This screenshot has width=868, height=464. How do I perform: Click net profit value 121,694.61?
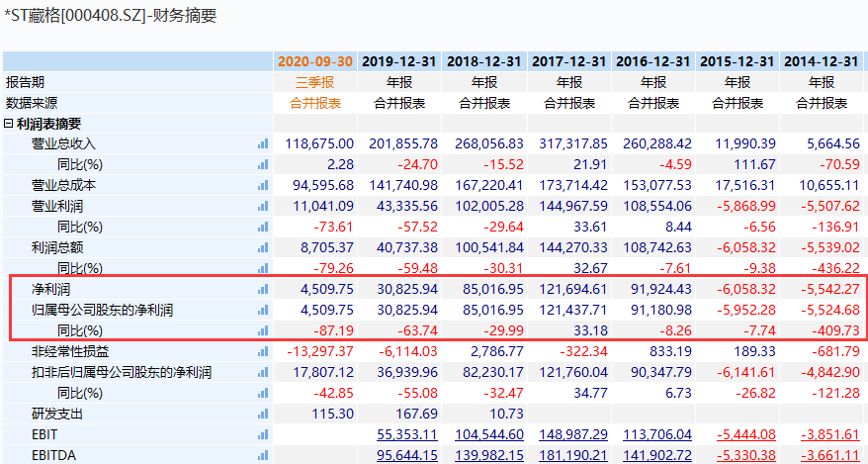tap(573, 289)
